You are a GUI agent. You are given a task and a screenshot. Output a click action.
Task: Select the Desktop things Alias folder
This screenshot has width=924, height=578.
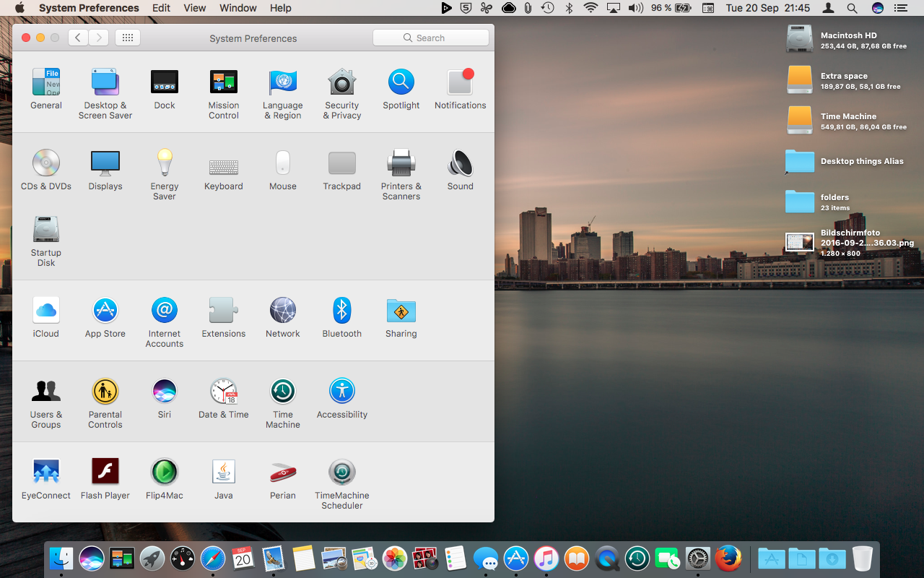pos(799,161)
